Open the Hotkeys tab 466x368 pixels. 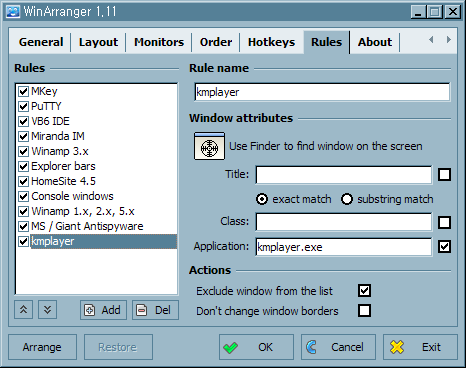271,42
